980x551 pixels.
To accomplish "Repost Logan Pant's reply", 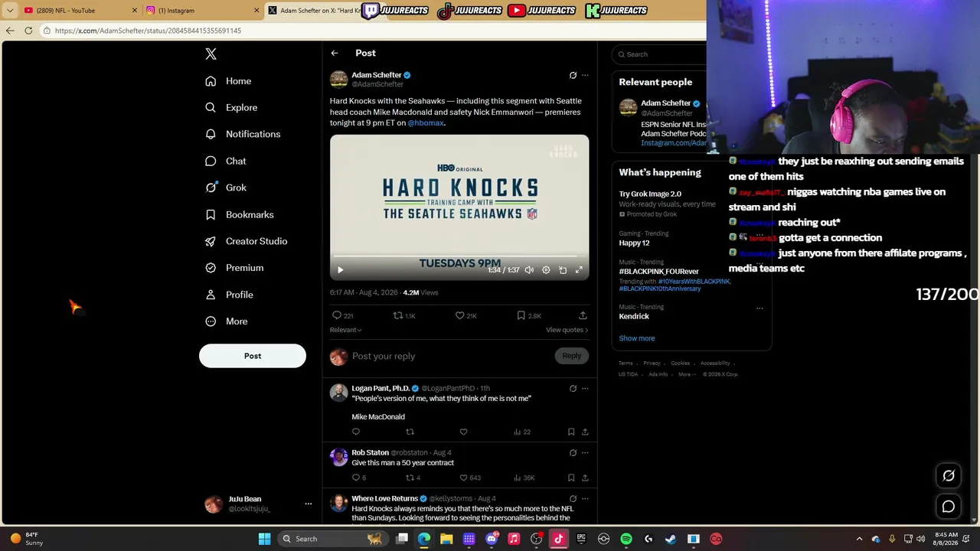I will (x=410, y=432).
